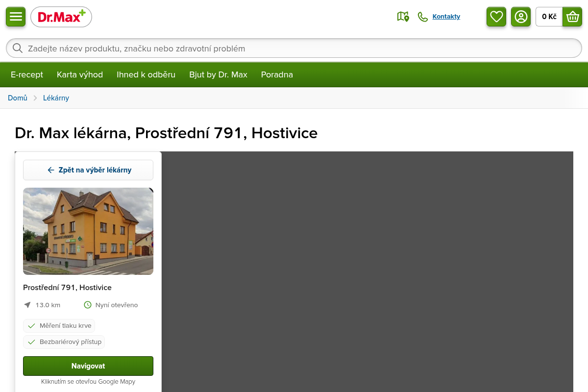Select Ihned k odběru menu item

pyautogui.click(x=146, y=74)
